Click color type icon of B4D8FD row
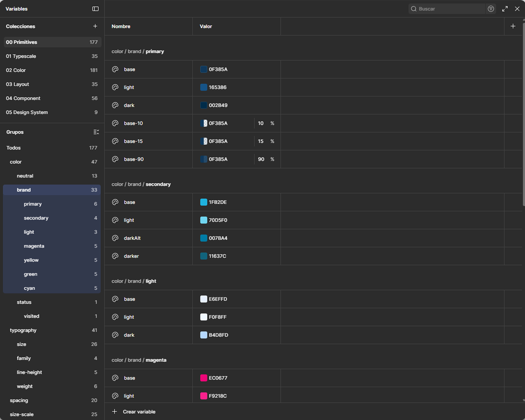Screen dimensions: 525x420 pos(115,335)
